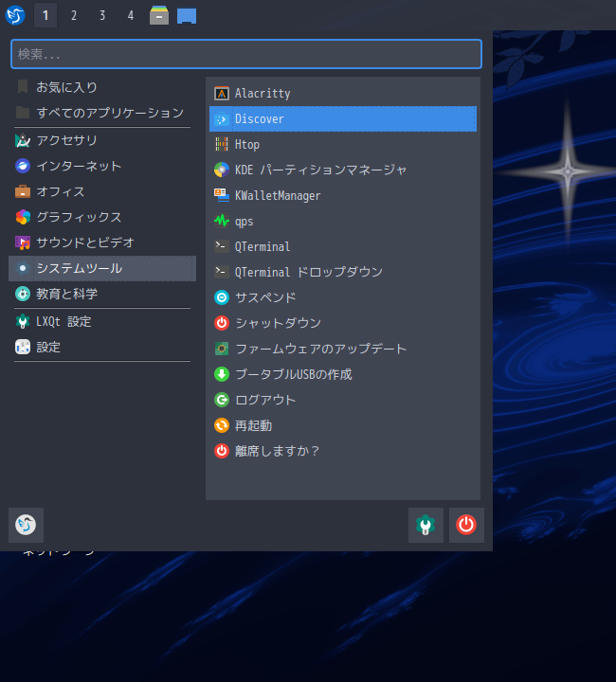Screen dimensions: 616x682
Task: Open the グラフィックス category label
Action: [79, 217]
